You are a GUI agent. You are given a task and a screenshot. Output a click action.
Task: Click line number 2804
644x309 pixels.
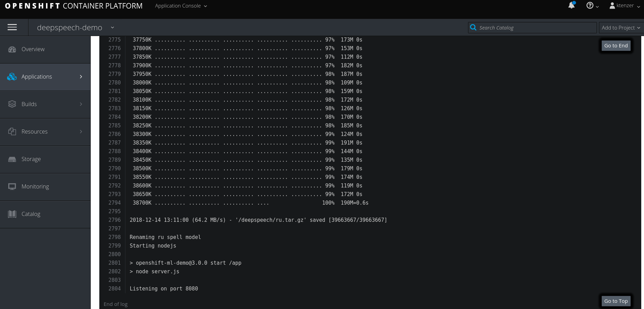[114, 289]
